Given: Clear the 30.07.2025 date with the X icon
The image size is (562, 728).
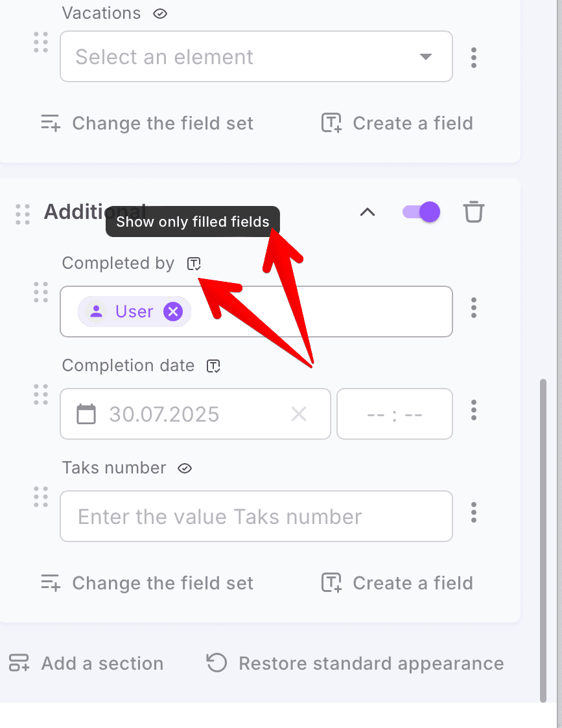Looking at the screenshot, I should (x=299, y=414).
